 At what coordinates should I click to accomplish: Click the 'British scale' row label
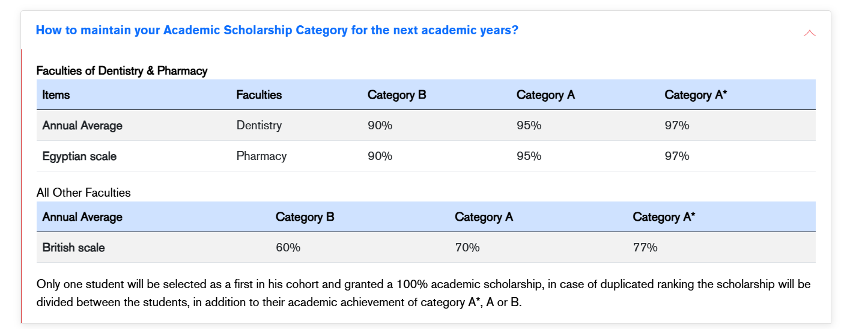pos(73,247)
